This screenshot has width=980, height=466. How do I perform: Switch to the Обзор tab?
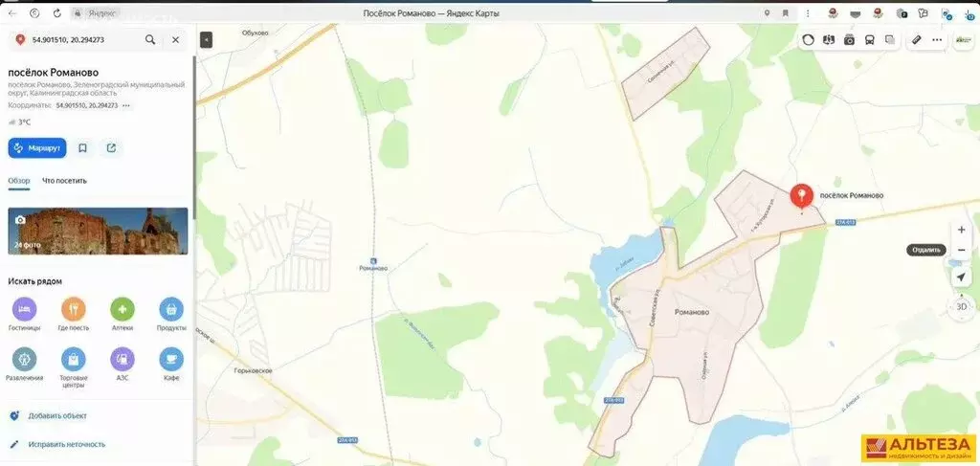pyautogui.click(x=19, y=180)
